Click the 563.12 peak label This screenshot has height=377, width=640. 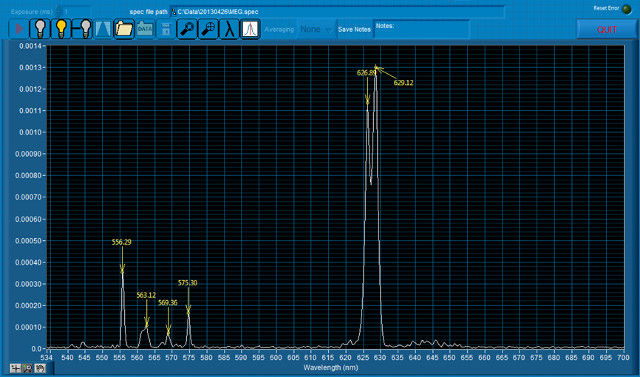(146, 295)
